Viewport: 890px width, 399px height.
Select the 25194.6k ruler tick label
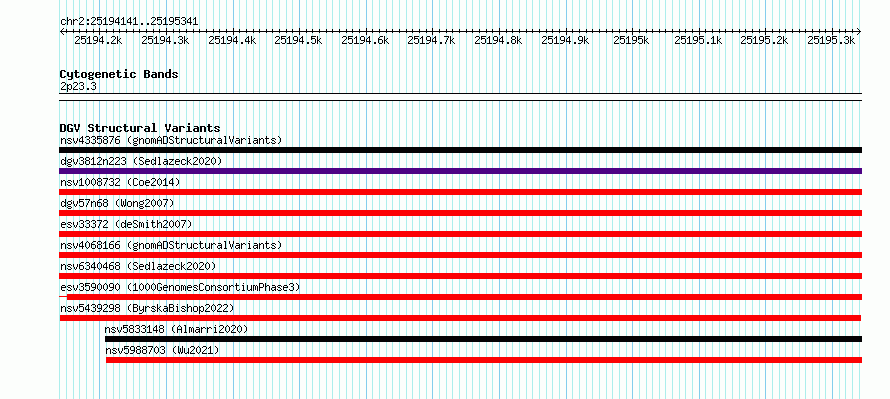click(366, 40)
